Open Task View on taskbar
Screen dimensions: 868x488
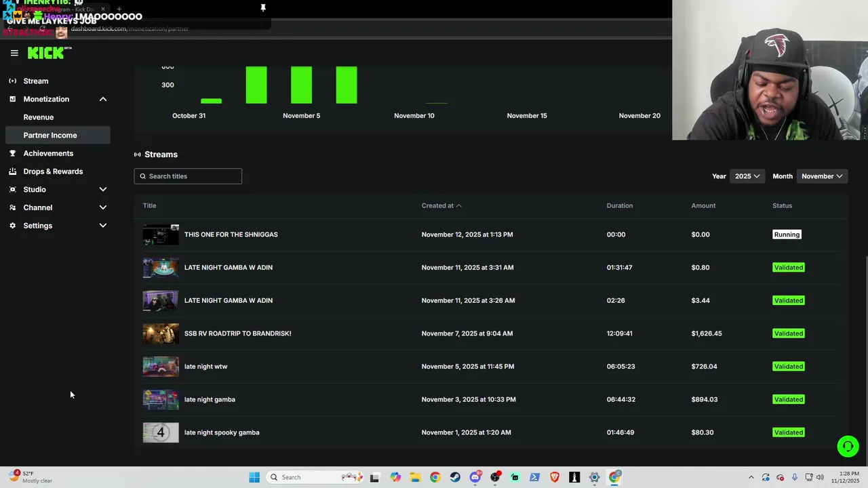coord(374,477)
